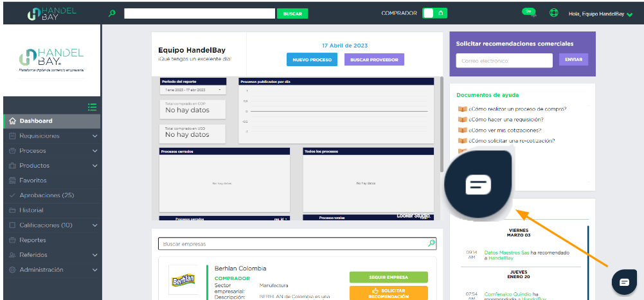Click the Buscar empresas search field

point(298,243)
